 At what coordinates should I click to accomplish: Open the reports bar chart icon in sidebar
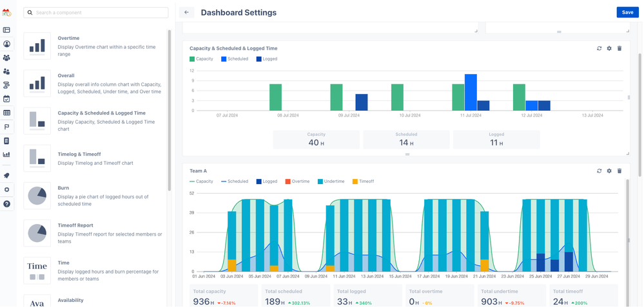click(x=6, y=154)
